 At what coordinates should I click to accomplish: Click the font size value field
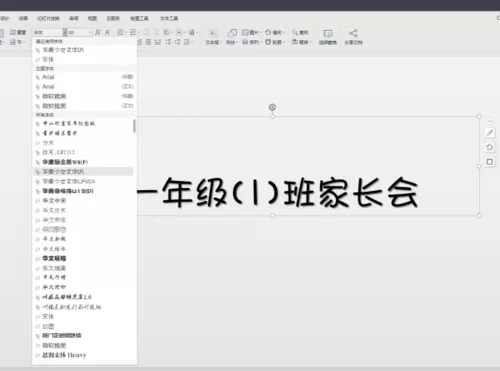point(78,32)
